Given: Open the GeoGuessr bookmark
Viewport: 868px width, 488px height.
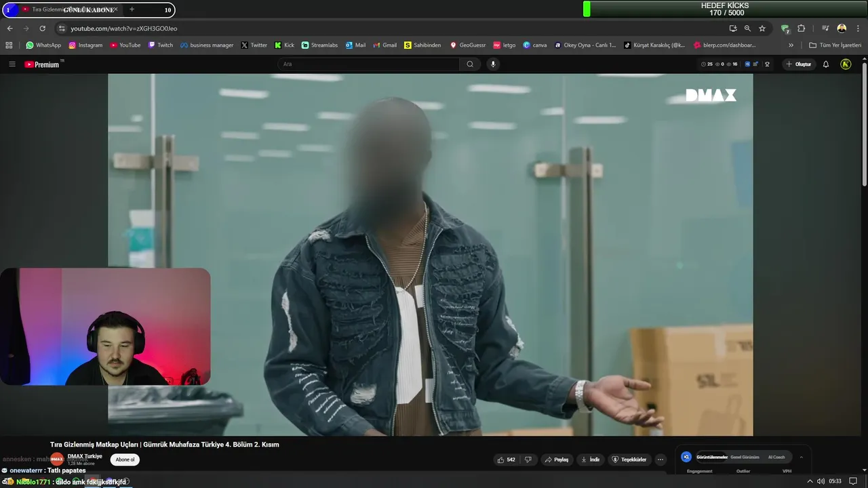Looking at the screenshot, I should pos(468,45).
